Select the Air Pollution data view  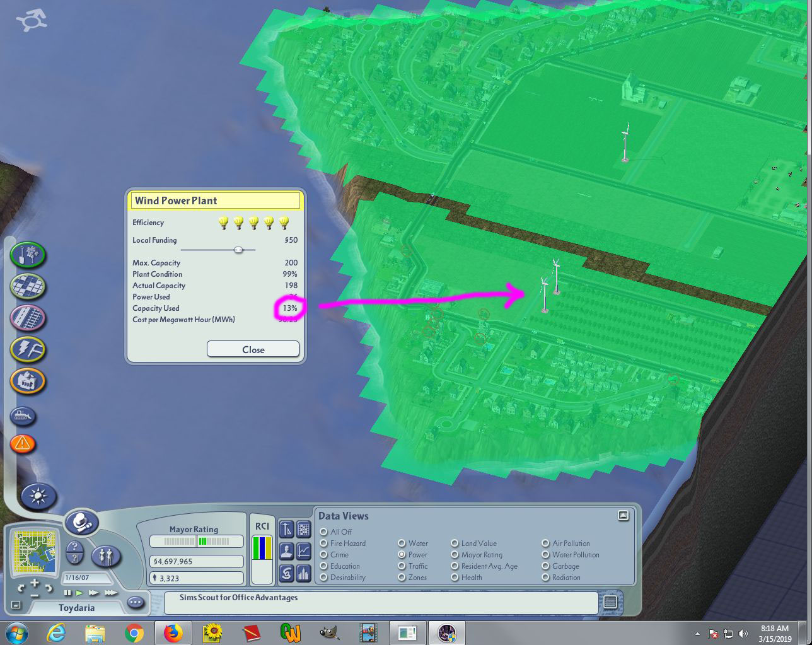(x=566, y=543)
